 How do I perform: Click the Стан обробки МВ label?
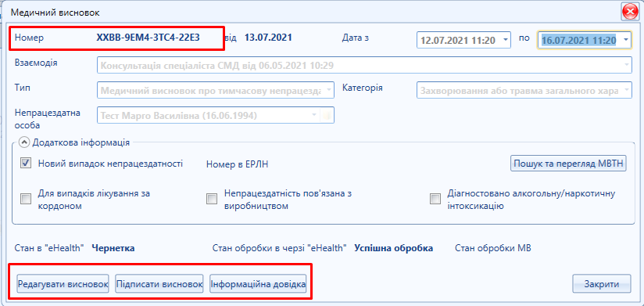point(493,248)
